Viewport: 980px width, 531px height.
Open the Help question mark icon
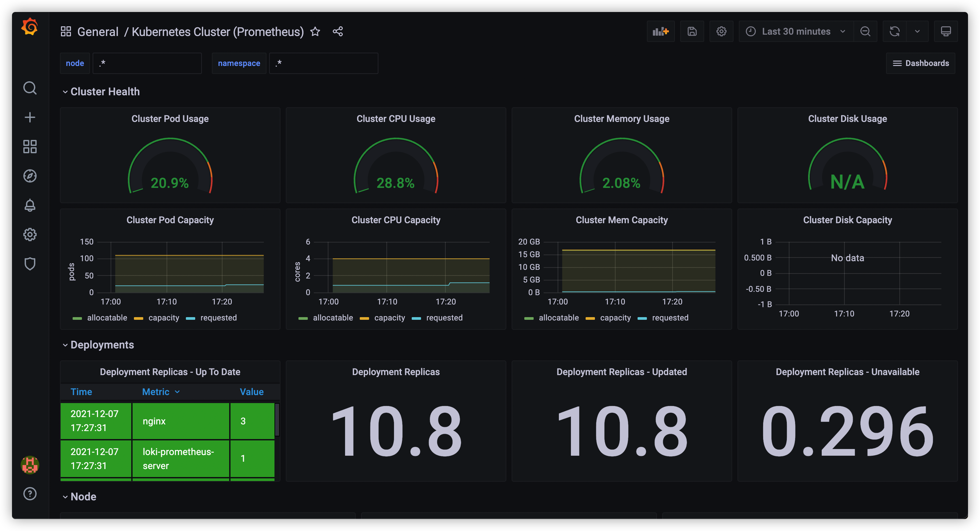[30, 494]
